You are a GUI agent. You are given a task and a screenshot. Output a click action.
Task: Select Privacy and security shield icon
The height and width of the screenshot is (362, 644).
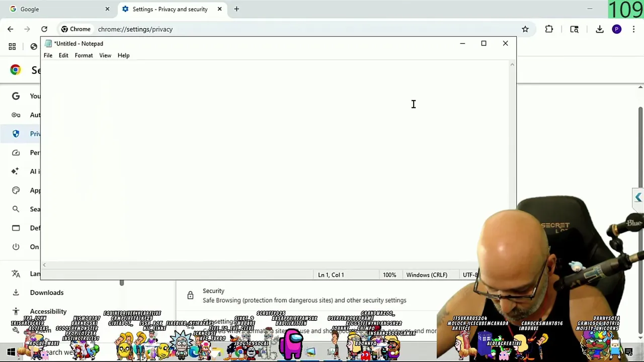point(16,134)
